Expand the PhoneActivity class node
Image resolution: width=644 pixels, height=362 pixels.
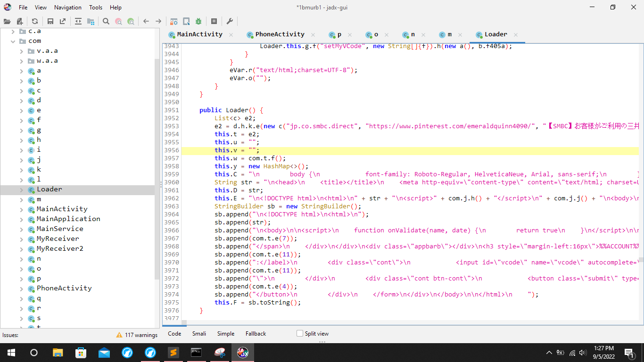(x=22, y=288)
